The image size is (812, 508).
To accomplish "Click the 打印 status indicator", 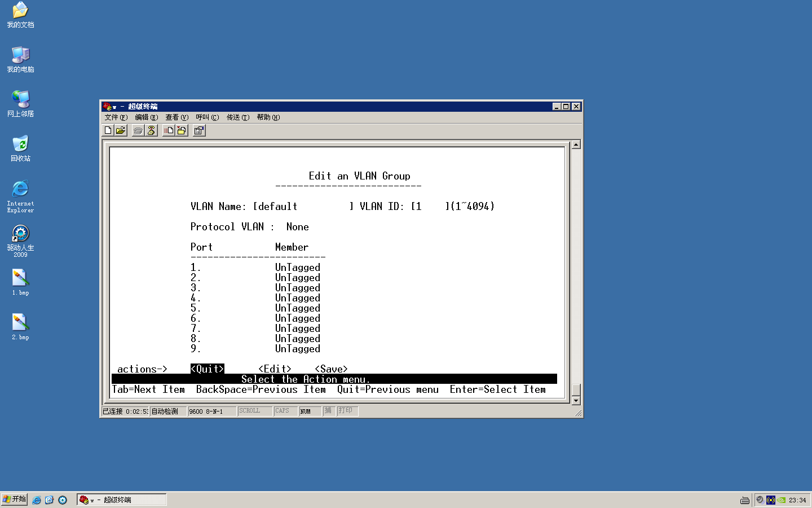I will pyautogui.click(x=347, y=411).
